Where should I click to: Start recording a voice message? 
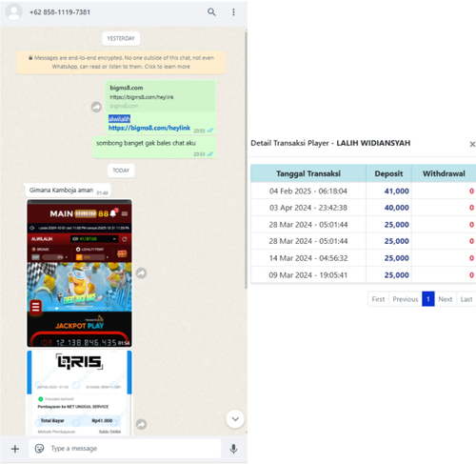pos(233,449)
